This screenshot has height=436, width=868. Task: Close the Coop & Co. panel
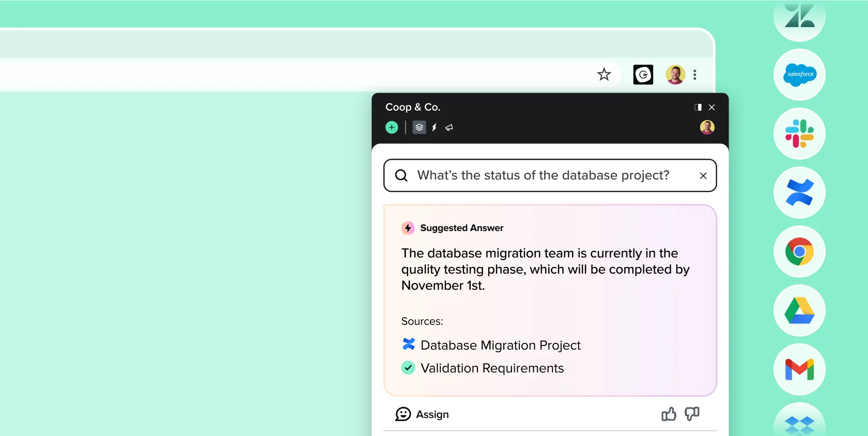tap(712, 107)
